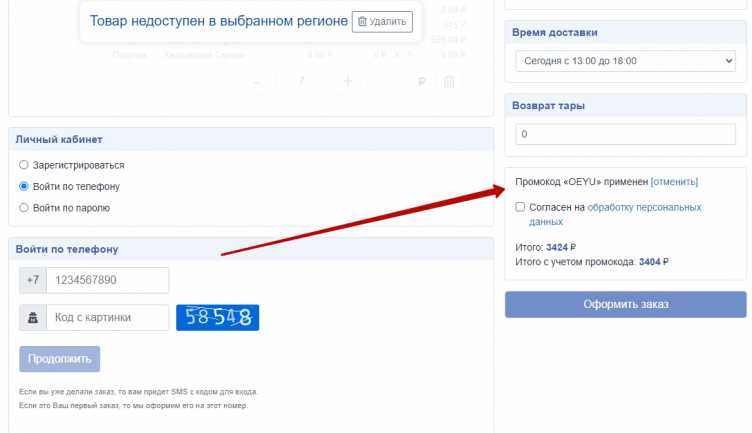752x433 pixels.
Task: Click the captcha code icon beside input
Action: coord(33,318)
